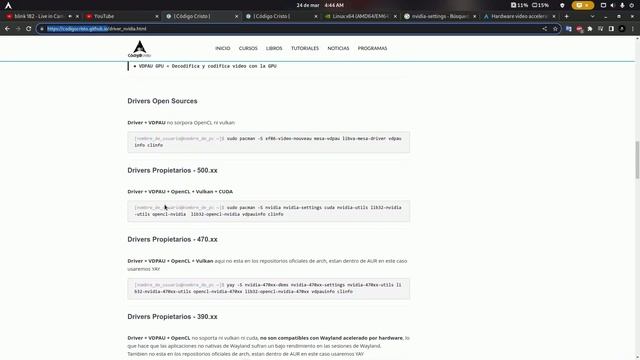Open the translate extension icon
This screenshot has width=640, height=360.
click(569, 29)
